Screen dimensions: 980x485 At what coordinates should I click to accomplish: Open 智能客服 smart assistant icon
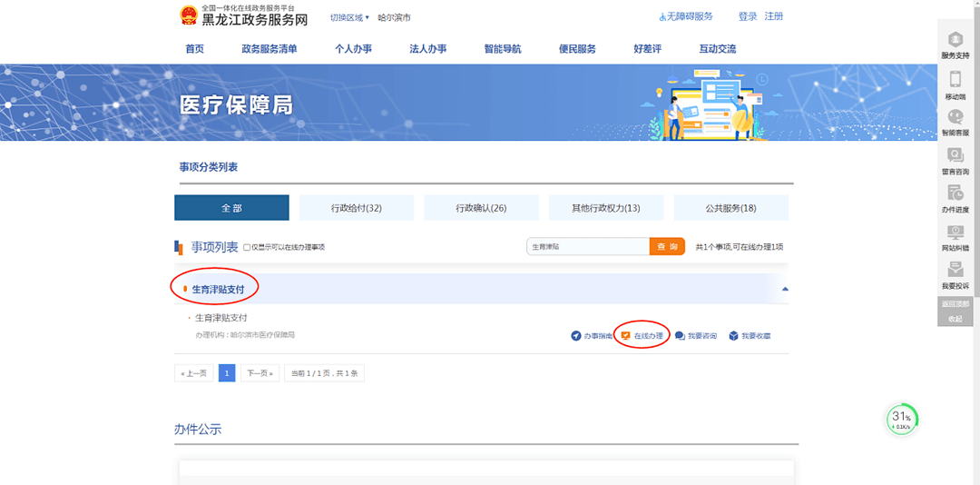coord(955,118)
